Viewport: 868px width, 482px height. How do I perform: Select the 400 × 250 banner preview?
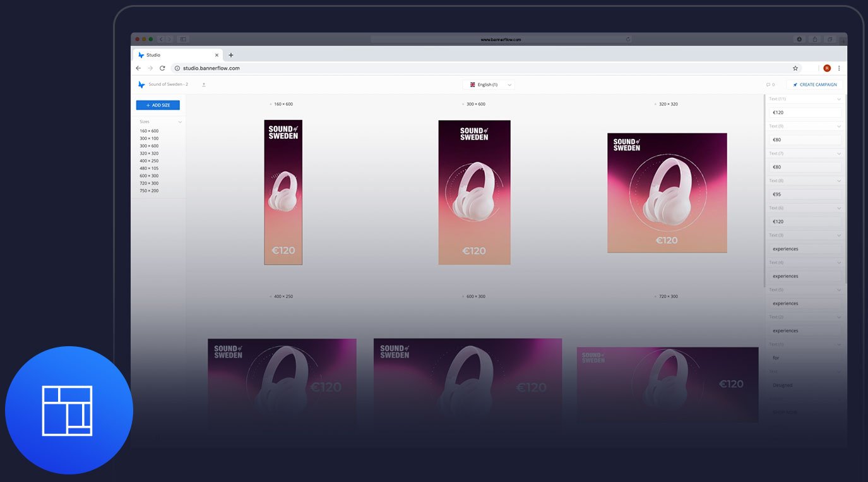tap(282, 385)
